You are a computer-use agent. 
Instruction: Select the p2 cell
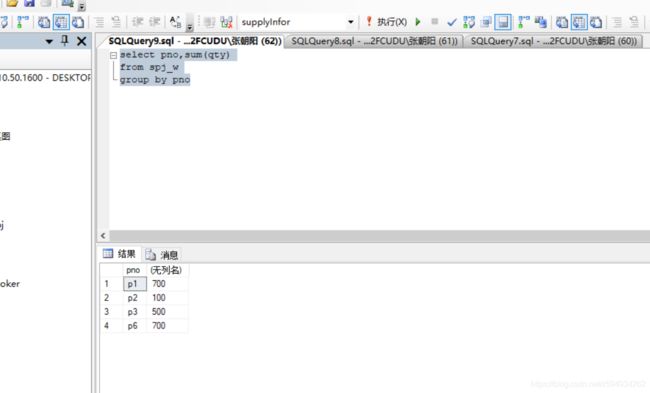coord(135,298)
